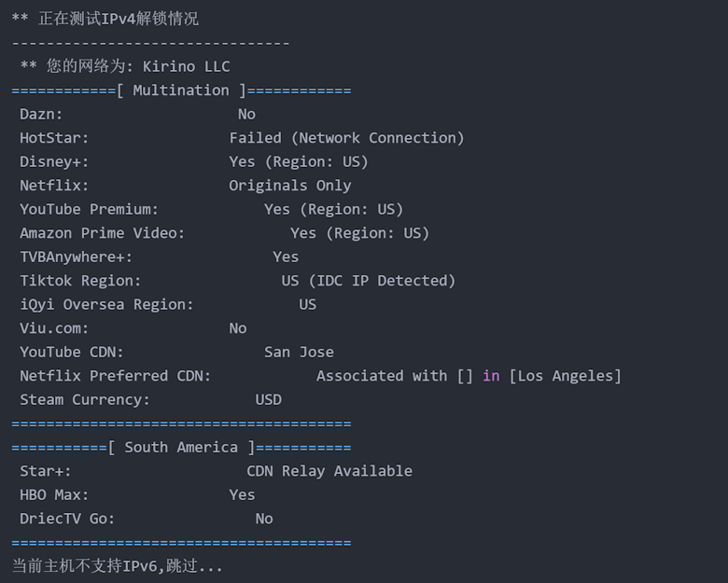Image resolution: width=728 pixels, height=583 pixels.
Task: Click the YouTube Premium label
Action: click(x=90, y=209)
